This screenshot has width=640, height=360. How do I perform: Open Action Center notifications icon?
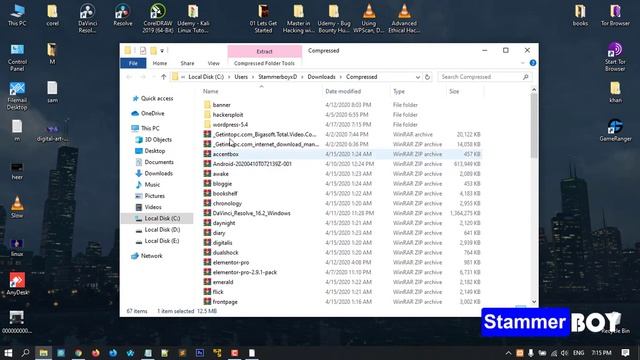625,353
